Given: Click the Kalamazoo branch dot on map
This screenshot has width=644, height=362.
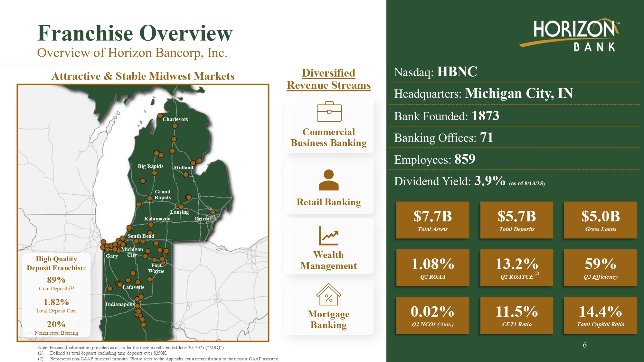Looking at the screenshot, I should pos(151,225).
